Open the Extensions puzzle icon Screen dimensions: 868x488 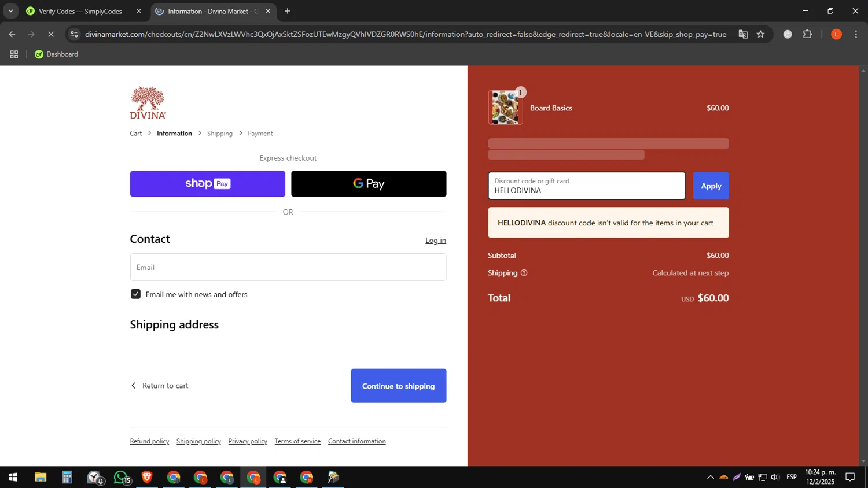pyautogui.click(x=808, y=35)
